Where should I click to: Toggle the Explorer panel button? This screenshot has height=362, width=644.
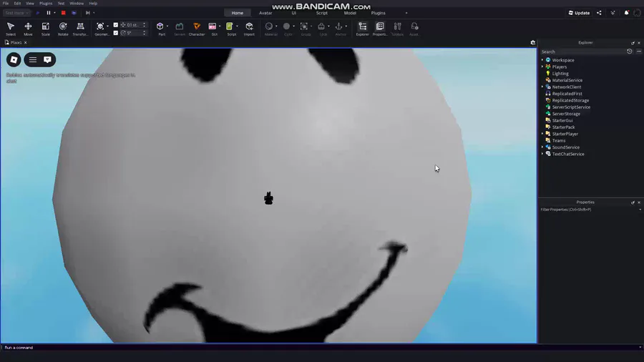click(x=362, y=29)
